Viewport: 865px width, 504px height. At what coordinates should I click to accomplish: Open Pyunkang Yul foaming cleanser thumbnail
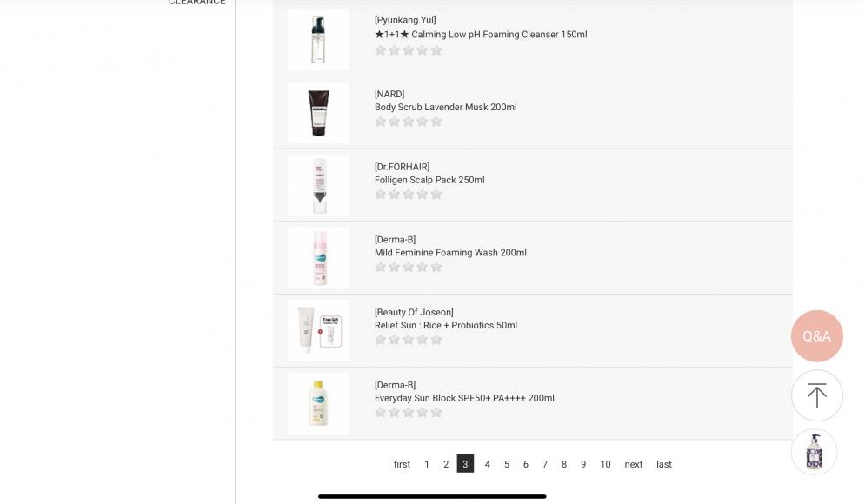coord(318,40)
